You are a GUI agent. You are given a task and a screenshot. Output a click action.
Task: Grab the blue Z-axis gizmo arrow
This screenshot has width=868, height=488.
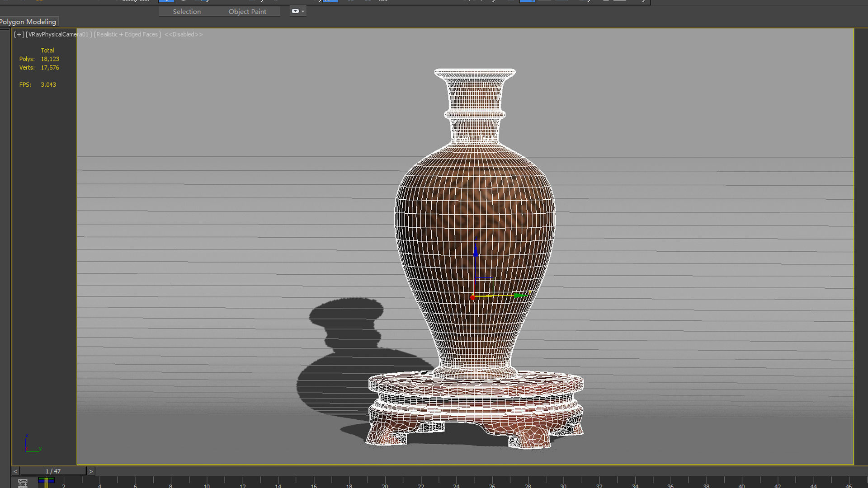coord(476,251)
